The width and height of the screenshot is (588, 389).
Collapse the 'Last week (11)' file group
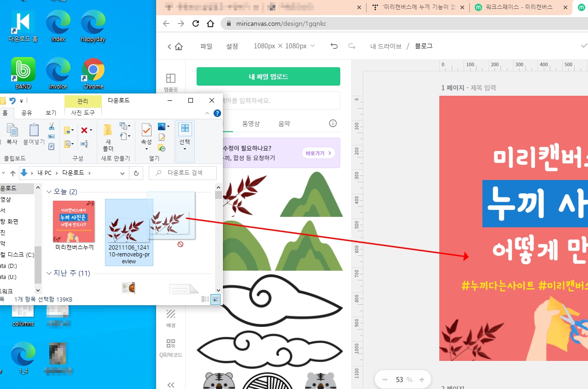49,273
